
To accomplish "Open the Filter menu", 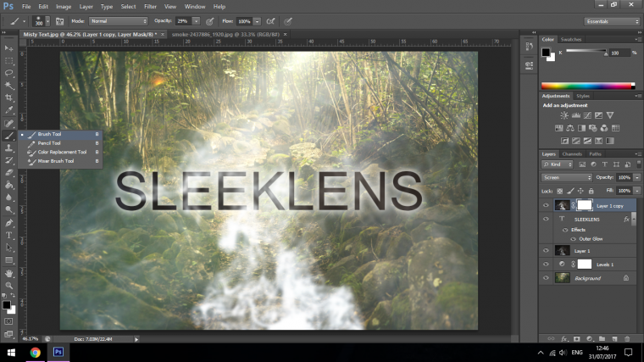I will (150, 7).
